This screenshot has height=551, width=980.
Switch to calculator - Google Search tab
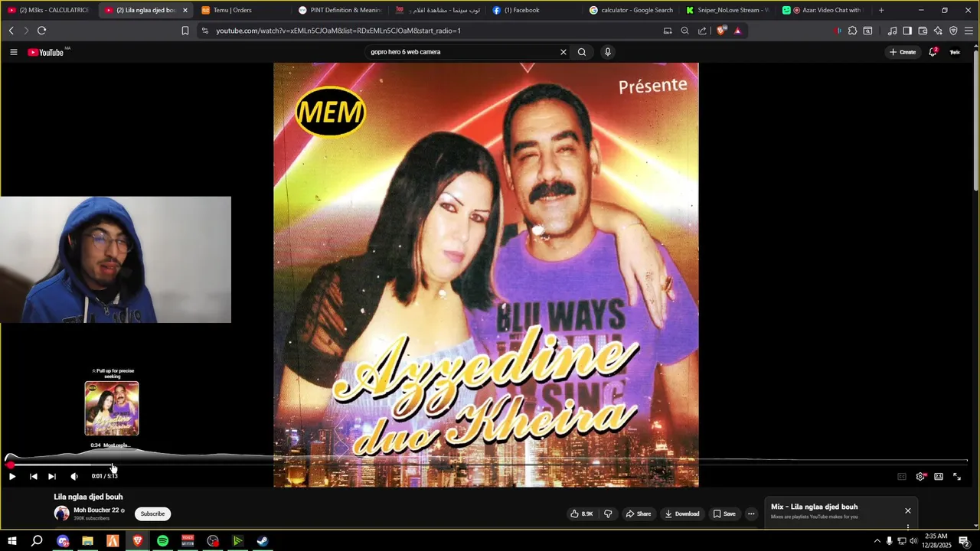(632, 10)
